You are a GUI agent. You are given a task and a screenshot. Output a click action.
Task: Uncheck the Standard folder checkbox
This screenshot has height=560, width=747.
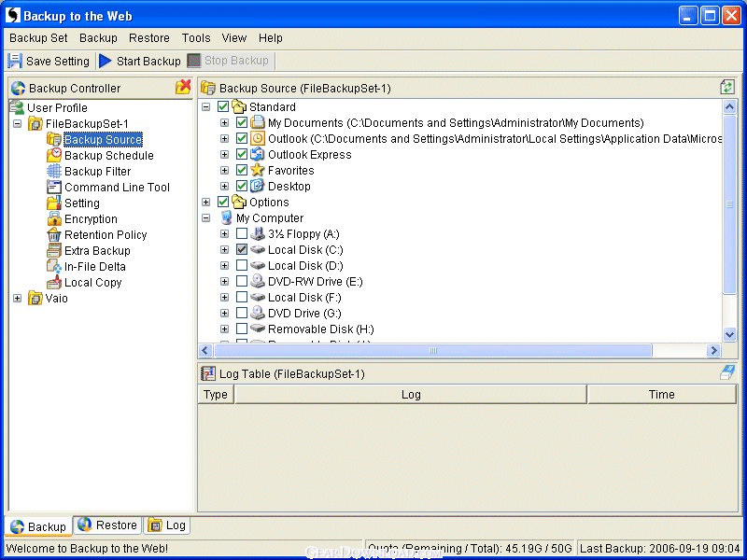pyautogui.click(x=222, y=106)
